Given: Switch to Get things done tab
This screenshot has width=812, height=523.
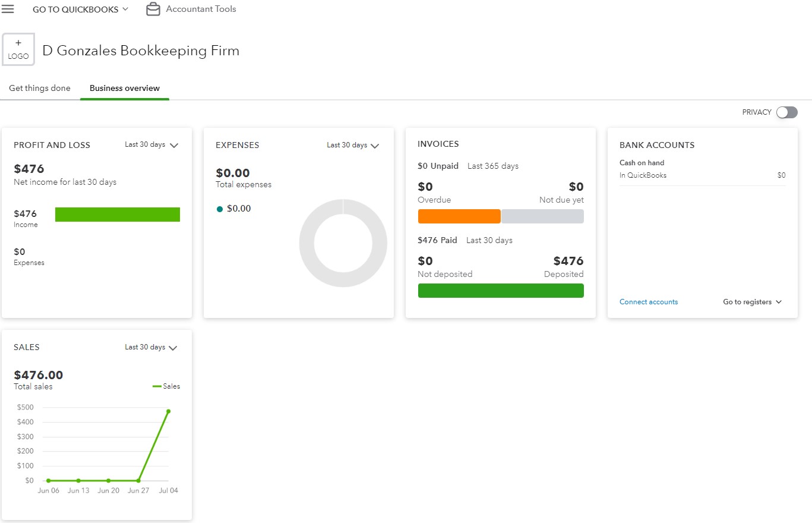Looking at the screenshot, I should 40,88.
